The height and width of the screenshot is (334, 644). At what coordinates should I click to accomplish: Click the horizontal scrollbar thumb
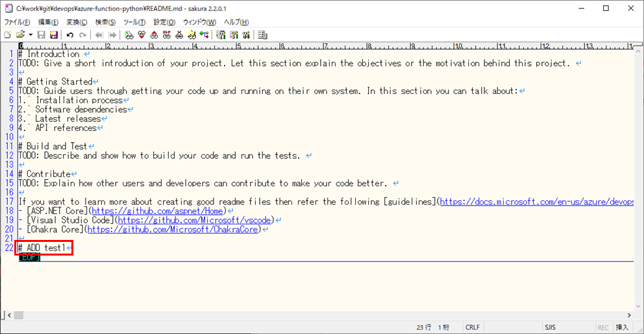(x=19, y=315)
